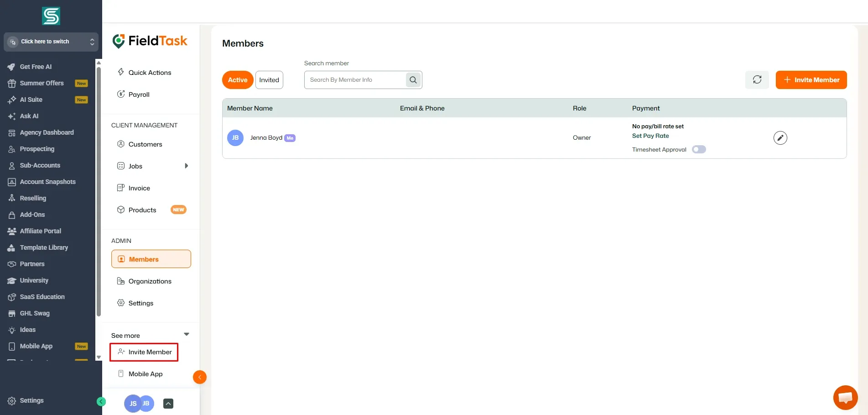Open Agency Dashboard
This screenshot has height=415, width=868.
[x=47, y=132]
